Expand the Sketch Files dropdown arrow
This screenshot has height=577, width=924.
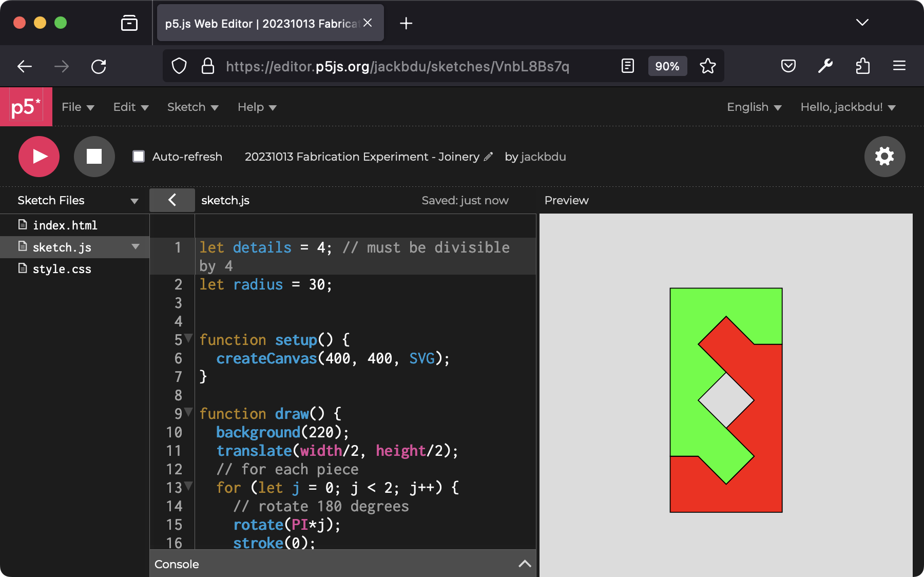pos(134,201)
